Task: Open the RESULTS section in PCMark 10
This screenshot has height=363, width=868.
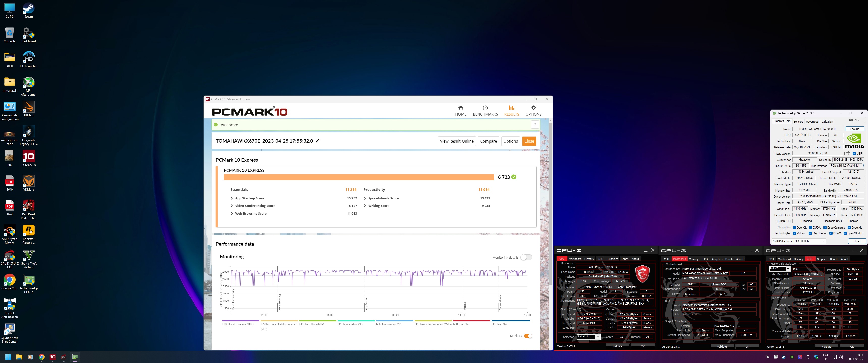Action: (x=511, y=111)
